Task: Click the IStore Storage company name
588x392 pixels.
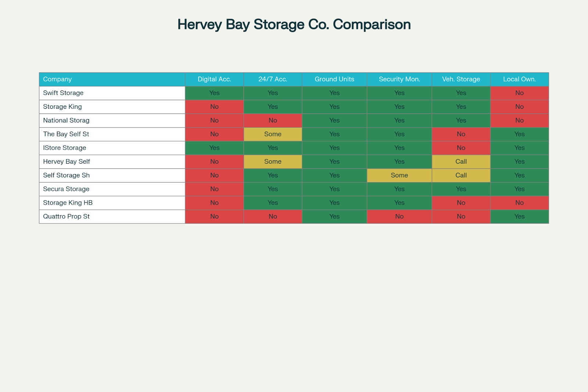Action: (64, 148)
